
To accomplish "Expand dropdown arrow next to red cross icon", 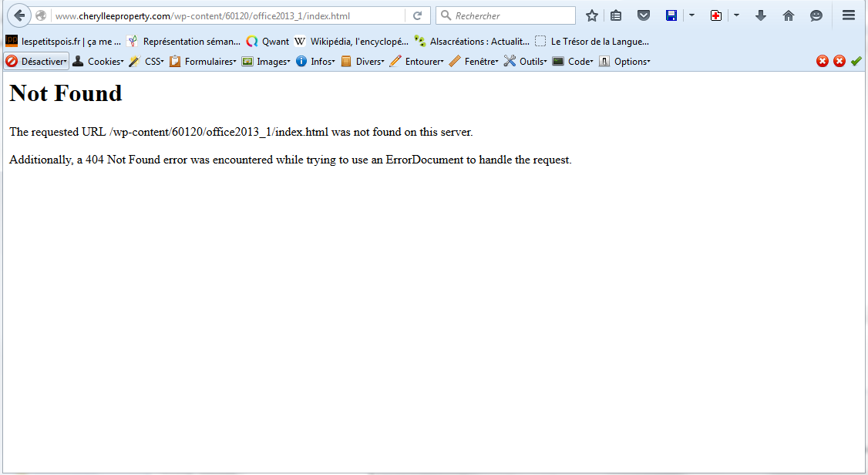I will [x=736, y=15].
